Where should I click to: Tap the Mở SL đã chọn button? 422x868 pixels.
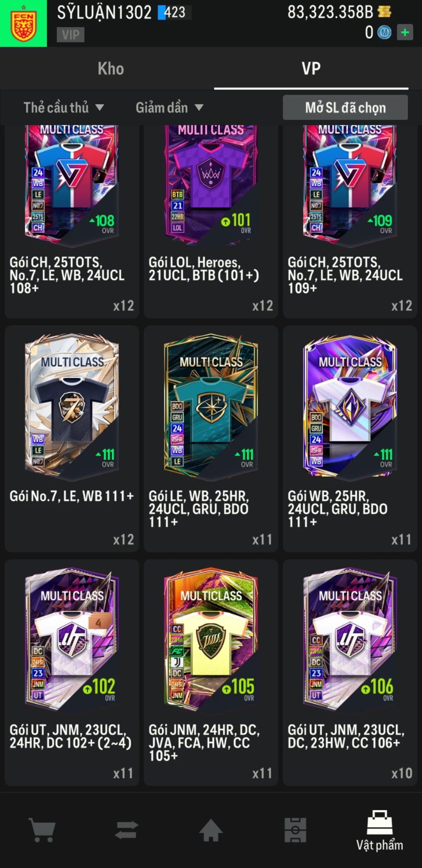pos(345,108)
